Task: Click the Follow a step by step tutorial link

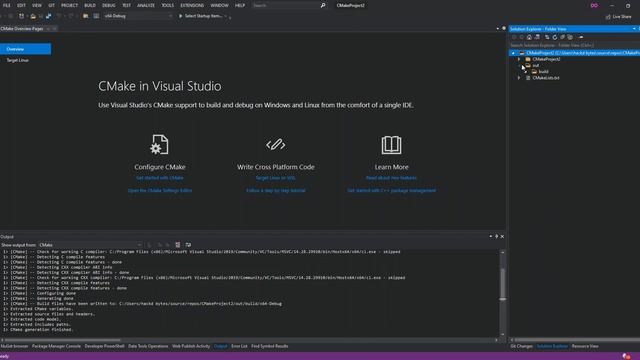Action: [x=276, y=191]
